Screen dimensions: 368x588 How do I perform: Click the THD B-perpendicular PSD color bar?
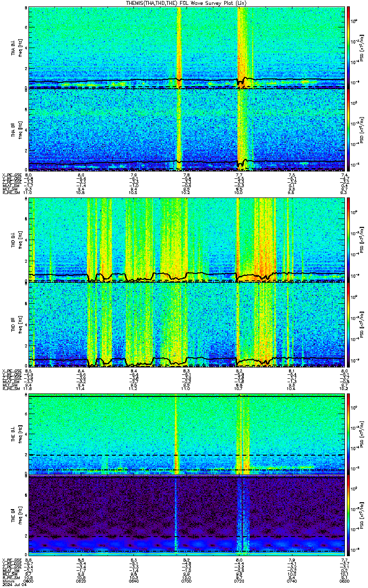[x=349, y=240]
